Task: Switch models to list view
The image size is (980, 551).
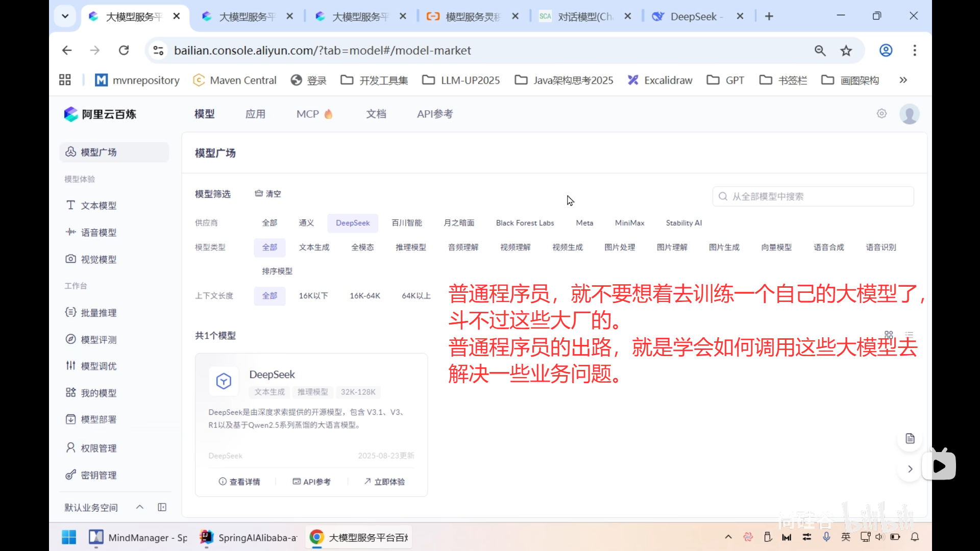Action: [x=909, y=334]
